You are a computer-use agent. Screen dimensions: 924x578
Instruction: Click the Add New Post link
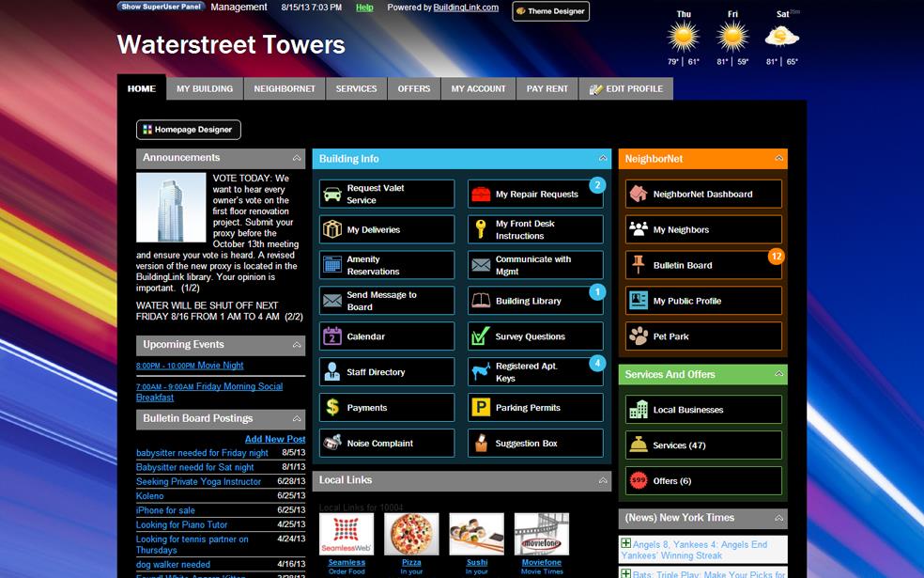[x=274, y=439]
